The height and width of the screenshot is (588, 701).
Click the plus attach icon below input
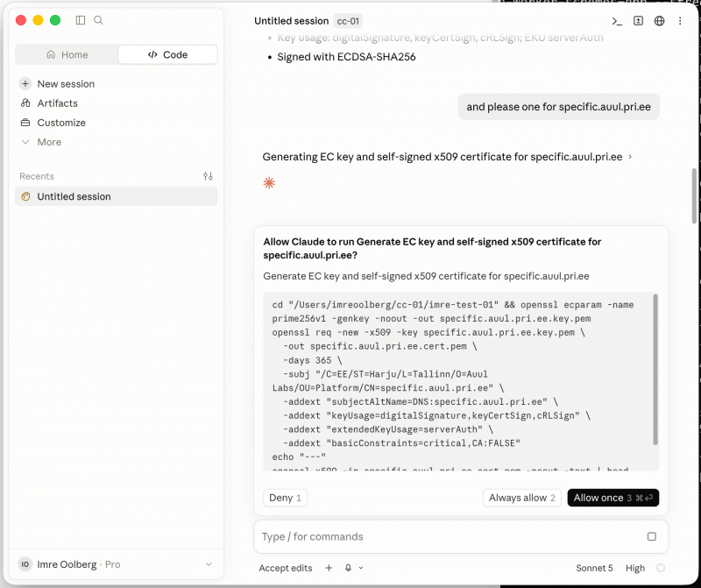pyautogui.click(x=329, y=568)
